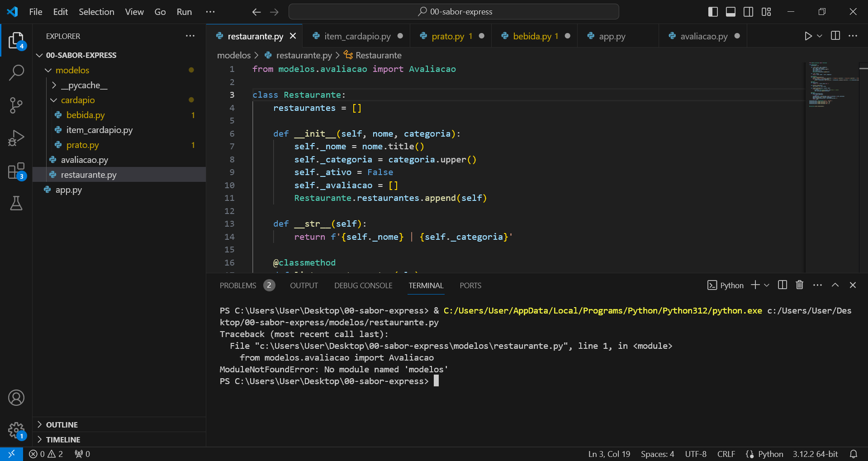The image size is (868, 461).
Task: Close the restaurante.py tab
Action: click(x=293, y=36)
